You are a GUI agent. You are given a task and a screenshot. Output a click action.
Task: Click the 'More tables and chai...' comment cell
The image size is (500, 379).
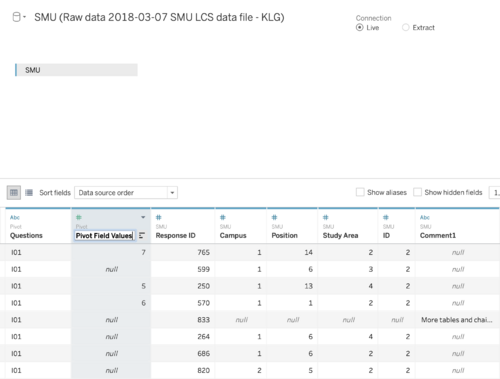(x=457, y=320)
